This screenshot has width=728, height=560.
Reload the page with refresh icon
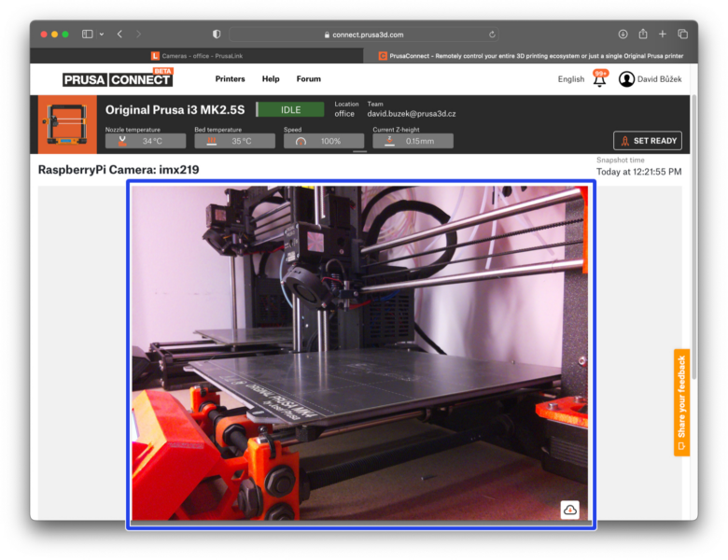point(492,35)
